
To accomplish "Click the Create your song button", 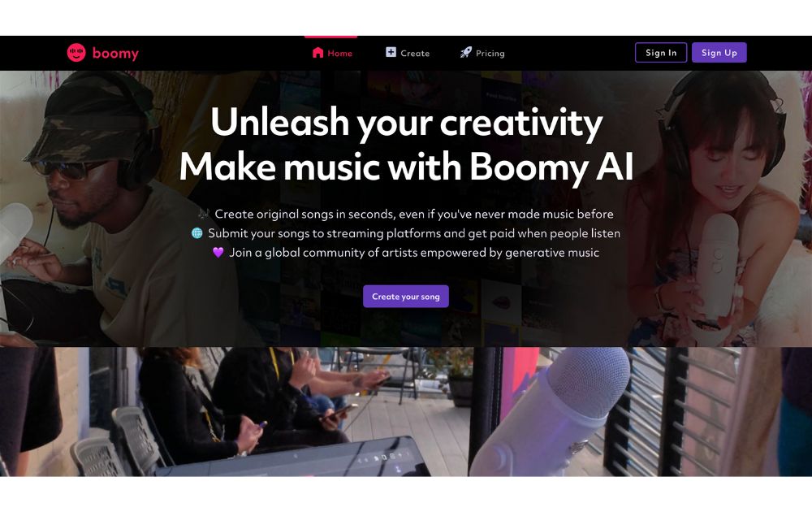I will tap(405, 297).
